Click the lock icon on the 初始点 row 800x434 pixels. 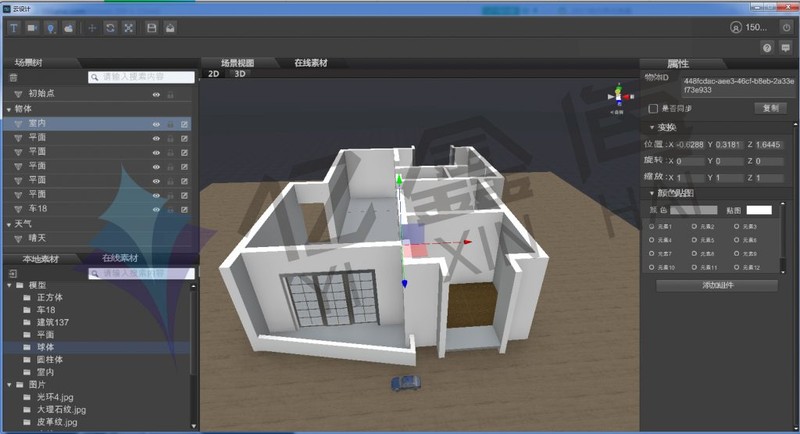pos(170,95)
